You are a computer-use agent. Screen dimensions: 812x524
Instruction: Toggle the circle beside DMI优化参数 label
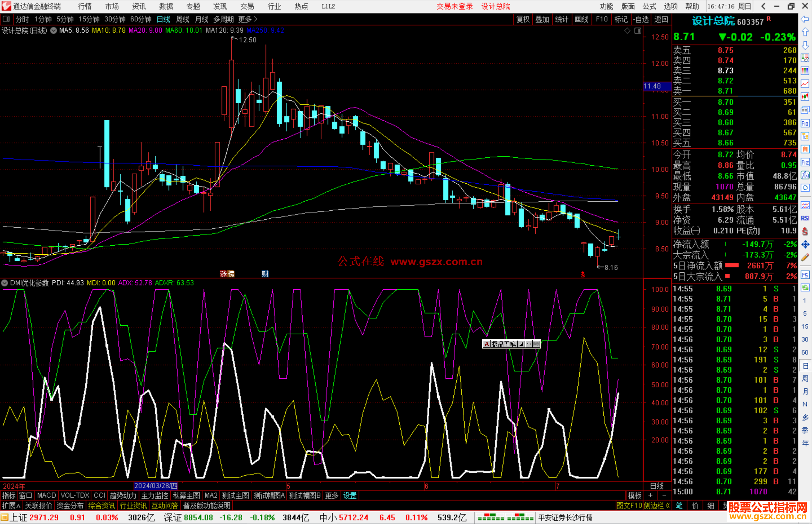5,283
